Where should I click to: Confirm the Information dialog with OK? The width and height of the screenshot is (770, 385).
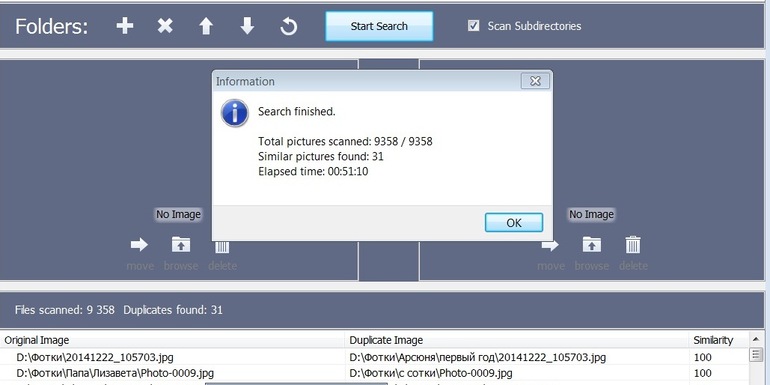point(514,222)
